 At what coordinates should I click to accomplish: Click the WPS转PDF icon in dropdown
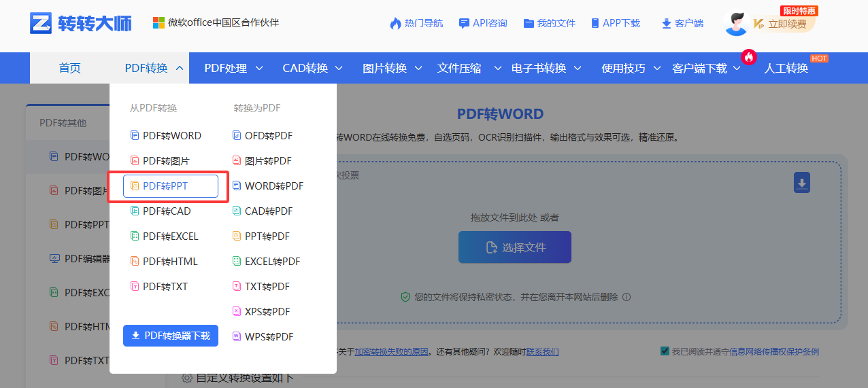click(237, 337)
